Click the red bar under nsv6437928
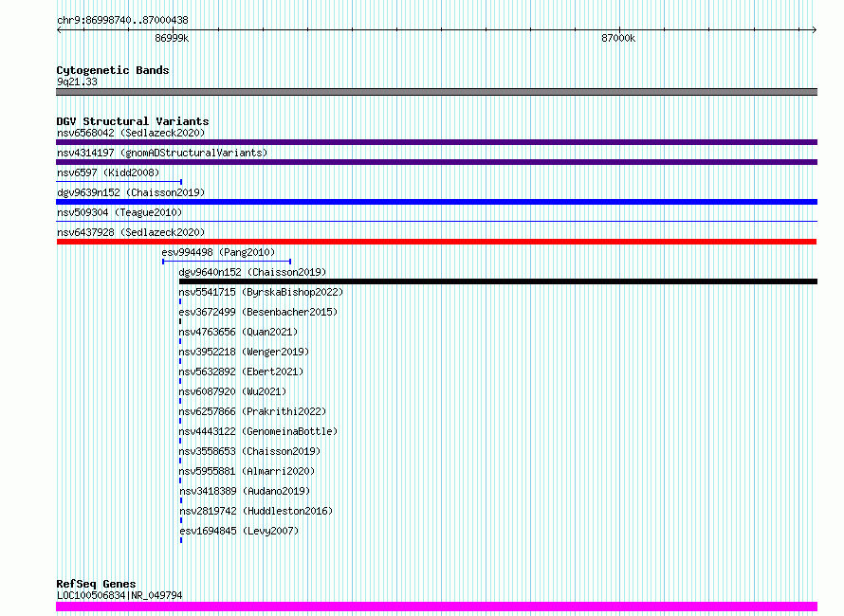The image size is (844, 616). pyautogui.click(x=436, y=242)
